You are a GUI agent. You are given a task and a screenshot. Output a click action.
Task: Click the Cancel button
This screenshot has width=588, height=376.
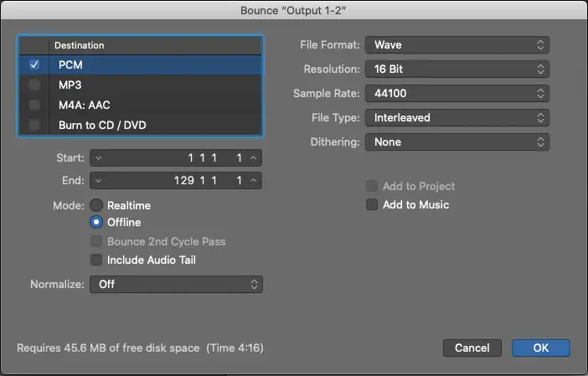472,348
